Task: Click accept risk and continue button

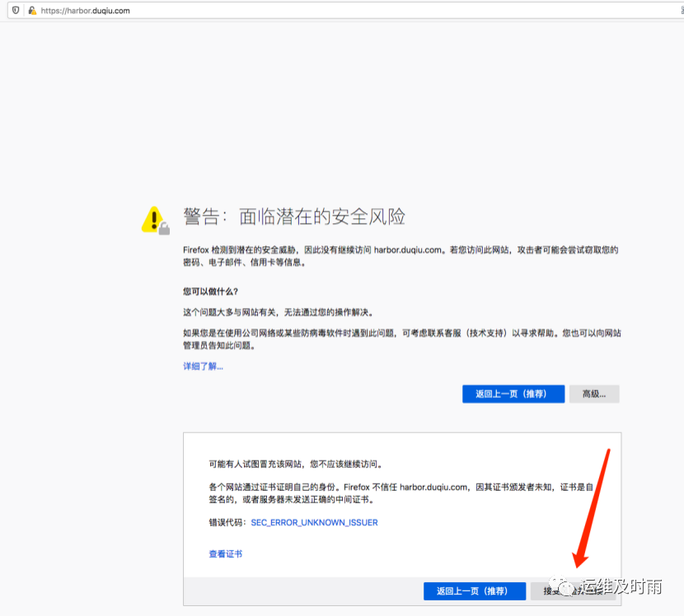Action: point(574,591)
